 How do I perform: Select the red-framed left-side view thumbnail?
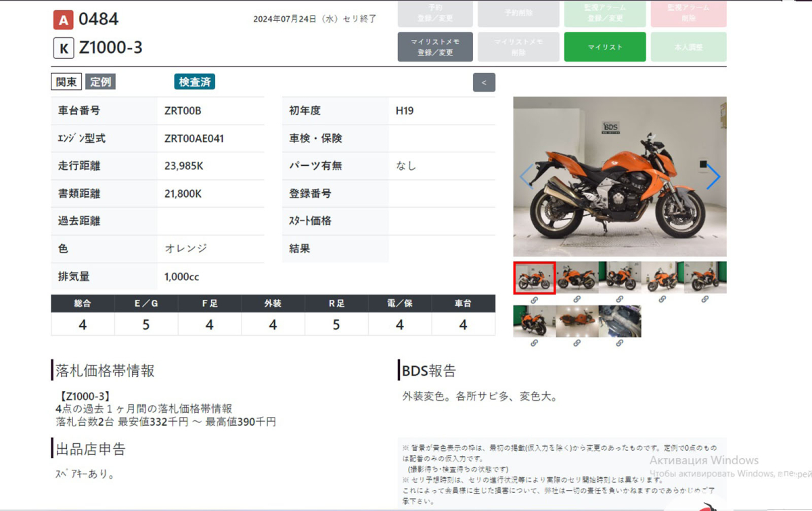click(534, 278)
